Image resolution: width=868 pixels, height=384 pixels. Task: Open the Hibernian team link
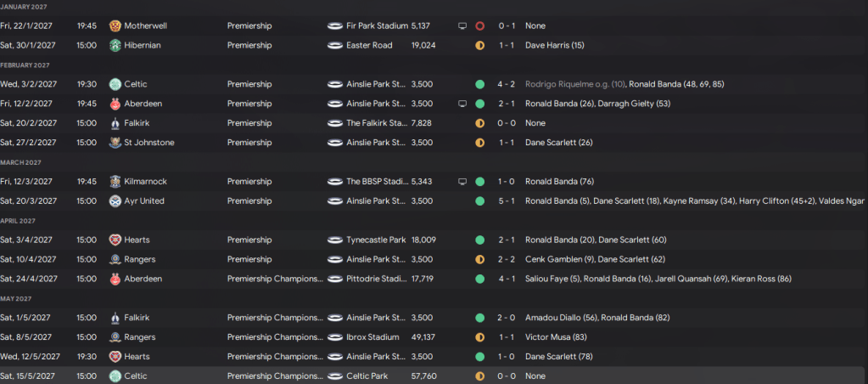click(x=142, y=45)
